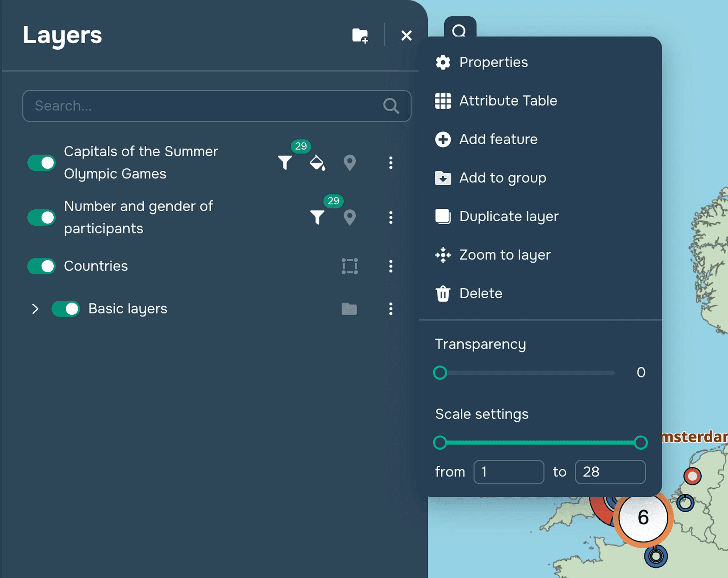728x578 pixels.
Task: Click the folder icon on Basic layers
Action: point(349,309)
